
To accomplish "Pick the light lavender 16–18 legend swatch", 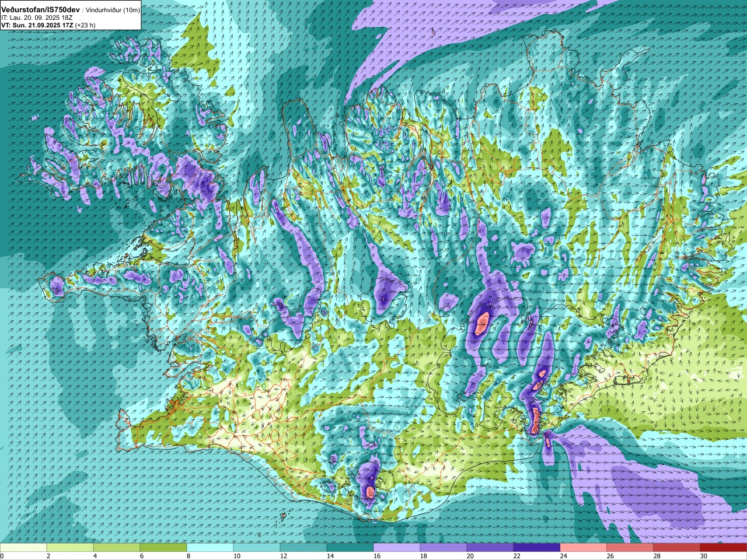I will pyautogui.click(x=397, y=548).
